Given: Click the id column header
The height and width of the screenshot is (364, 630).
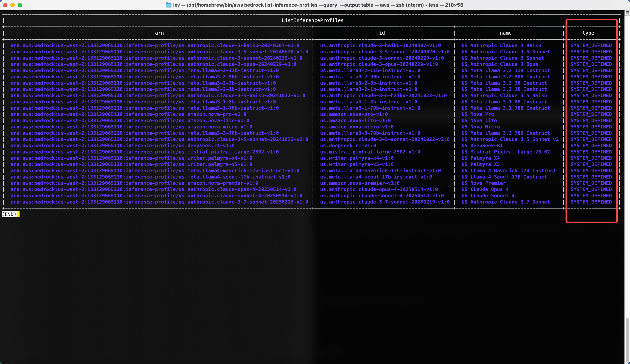Looking at the screenshot, I should (x=382, y=33).
